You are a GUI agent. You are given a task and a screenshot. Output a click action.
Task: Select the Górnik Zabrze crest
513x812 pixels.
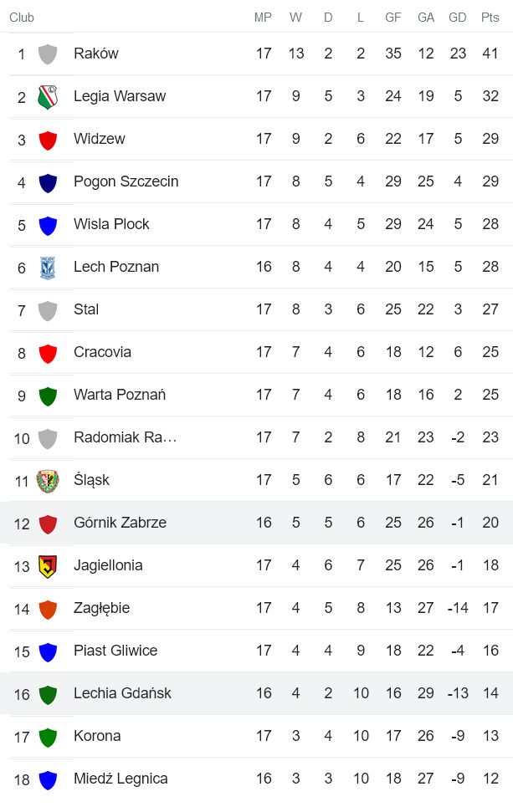[48, 523]
